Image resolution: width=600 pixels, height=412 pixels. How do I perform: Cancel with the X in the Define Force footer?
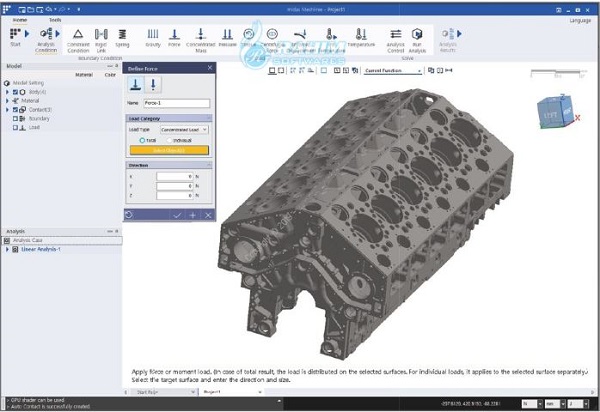point(208,215)
